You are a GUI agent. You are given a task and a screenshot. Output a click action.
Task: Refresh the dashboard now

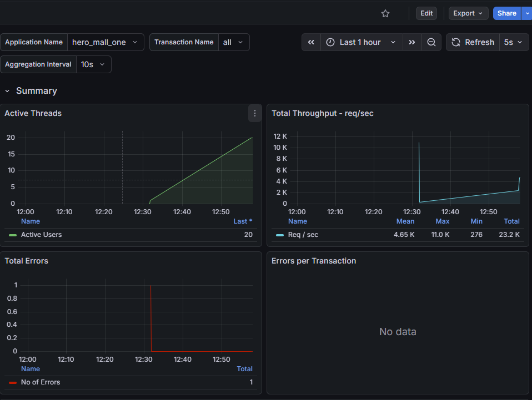[x=473, y=42]
